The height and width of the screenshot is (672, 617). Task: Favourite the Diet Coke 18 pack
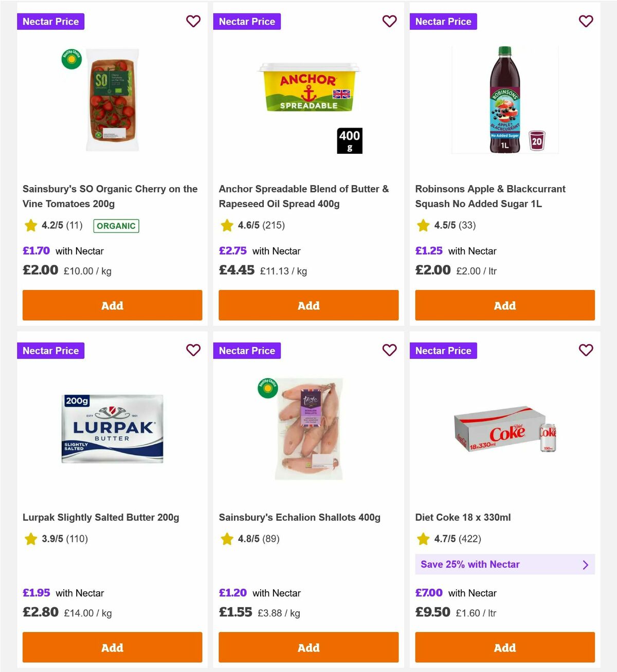(586, 350)
